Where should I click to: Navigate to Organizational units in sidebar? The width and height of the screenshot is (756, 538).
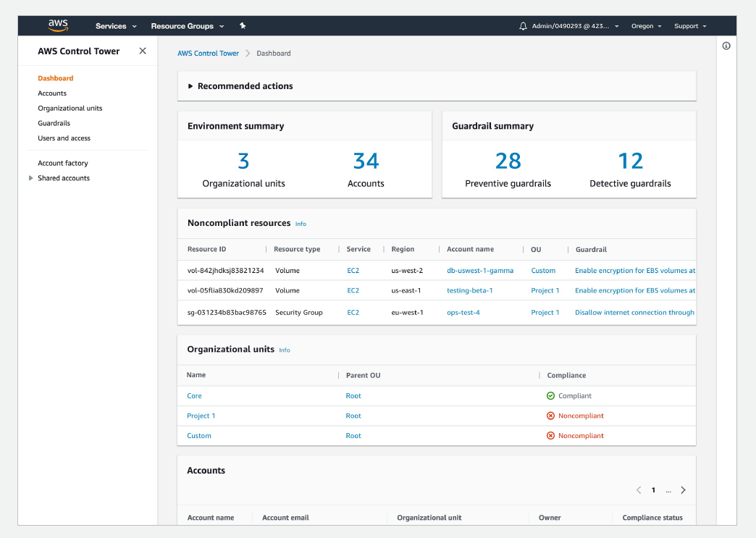[x=70, y=109]
